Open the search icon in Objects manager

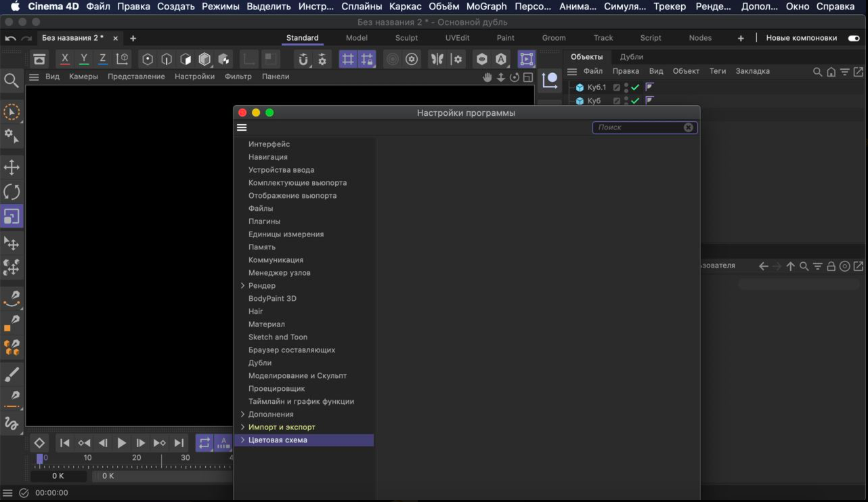click(x=817, y=72)
